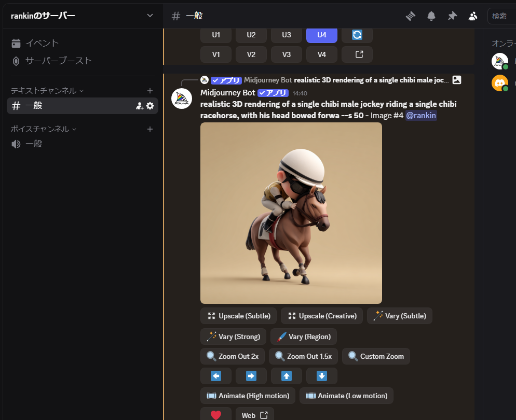Open edit channel gear for 一般
The height and width of the screenshot is (420, 516).
pos(150,106)
